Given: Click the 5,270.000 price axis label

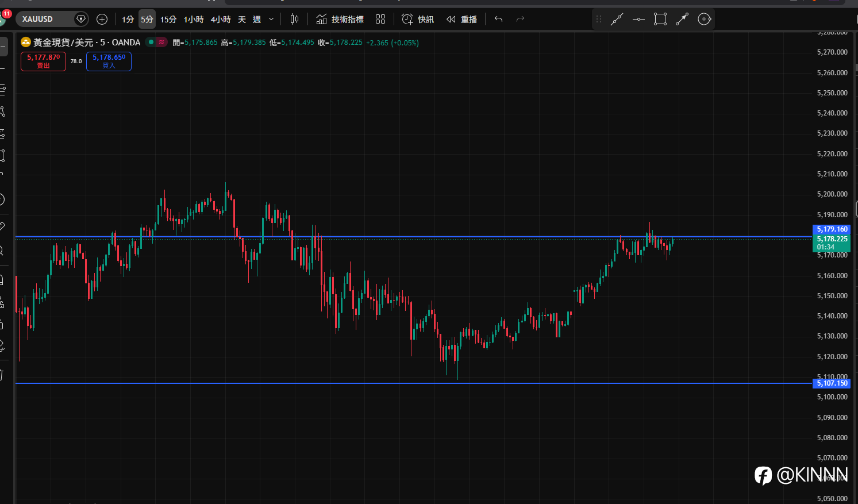Looking at the screenshot, I should tap(832, 52).
